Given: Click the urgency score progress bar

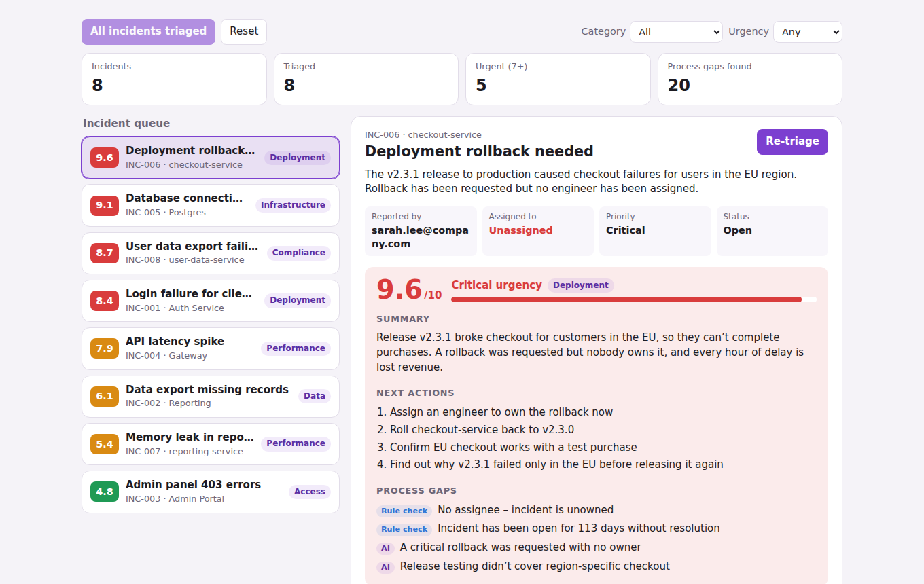Looking at the screenshot, I should [x=634, y=299].
